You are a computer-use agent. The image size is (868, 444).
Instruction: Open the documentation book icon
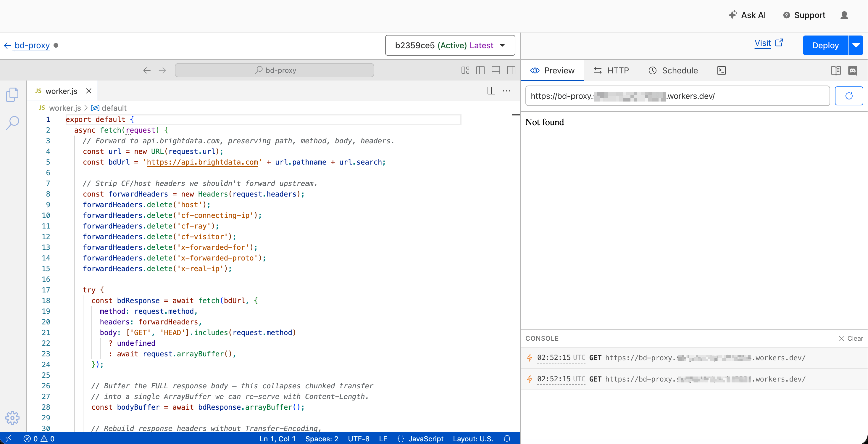click(836, 70)
